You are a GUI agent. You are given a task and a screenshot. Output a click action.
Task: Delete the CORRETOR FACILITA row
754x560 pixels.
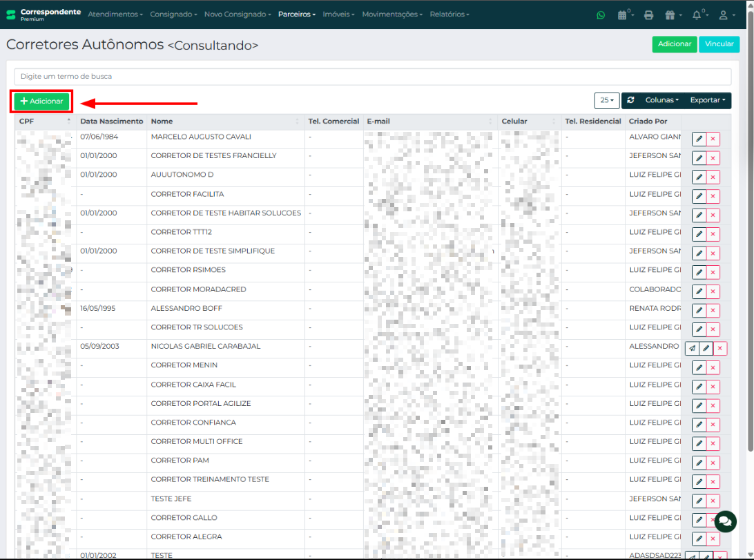click(x=713, y=196)
